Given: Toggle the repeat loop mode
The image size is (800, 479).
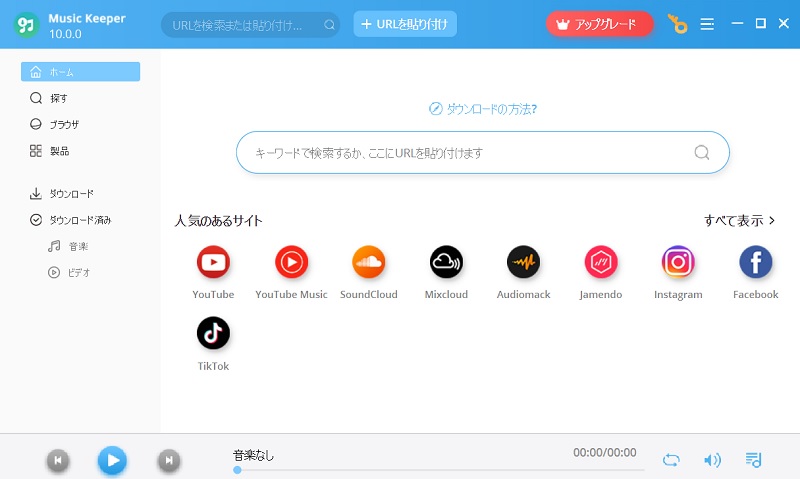Looking at the screenshot, I should coord(671,460).
